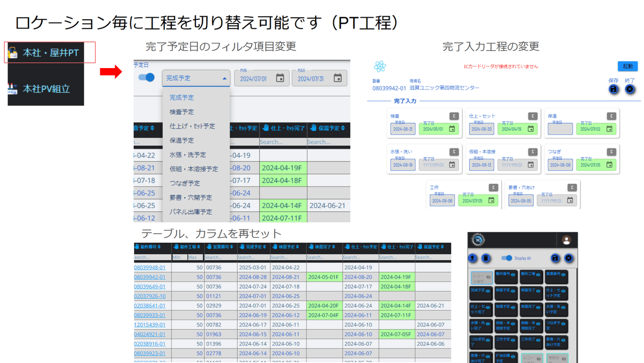Choose つなぎ予定 in the dropdown list

[185, 183]
